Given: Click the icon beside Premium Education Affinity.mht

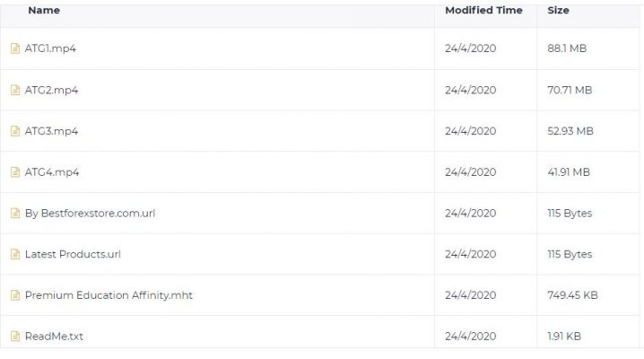Looking at the screenshot, I should tap(15, 295).
